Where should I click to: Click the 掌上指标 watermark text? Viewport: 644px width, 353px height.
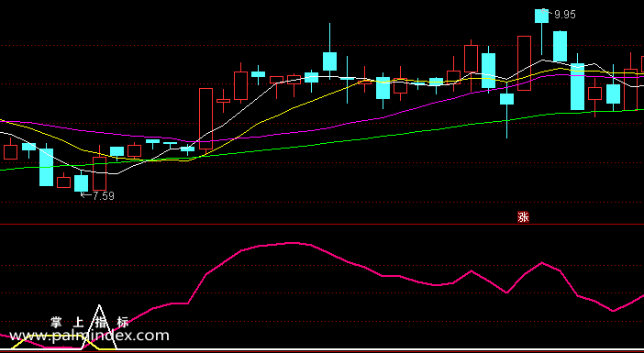coord(90,322)
